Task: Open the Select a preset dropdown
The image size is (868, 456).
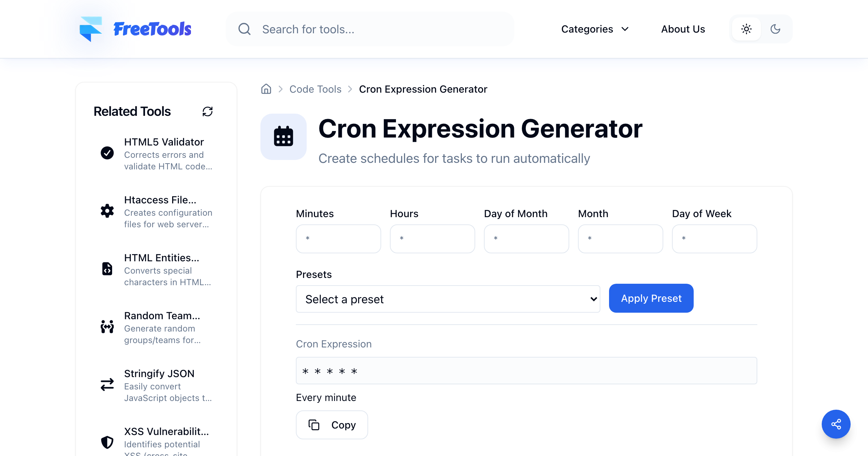Action: pos(448,299)
